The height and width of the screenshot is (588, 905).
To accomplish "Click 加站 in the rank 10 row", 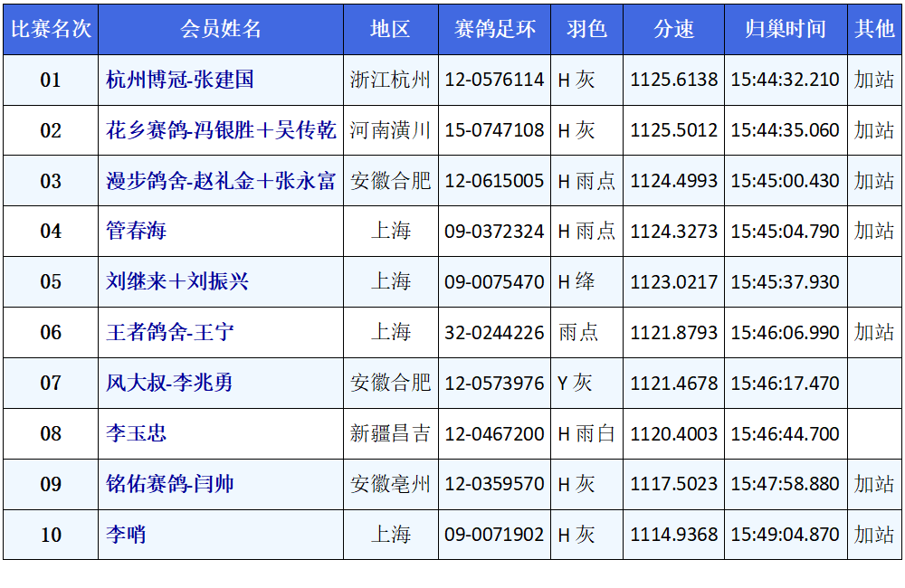I will pyautogui.click(x=874, y=535).
